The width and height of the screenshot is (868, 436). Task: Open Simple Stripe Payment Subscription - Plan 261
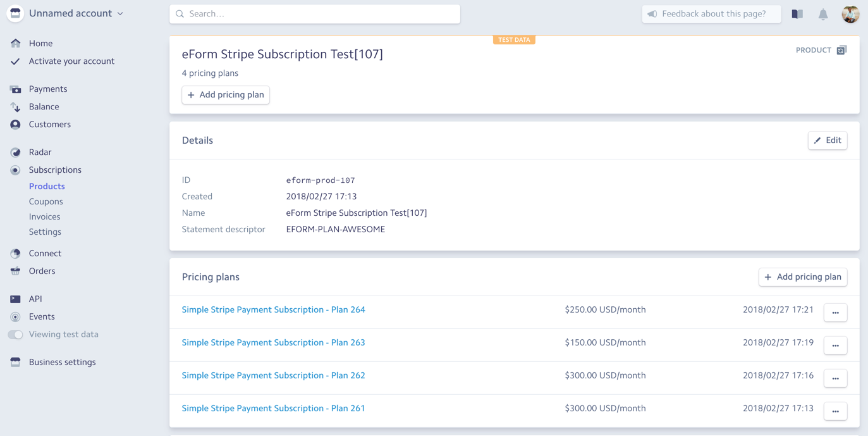pyautogui.click(x=274, y=409)
